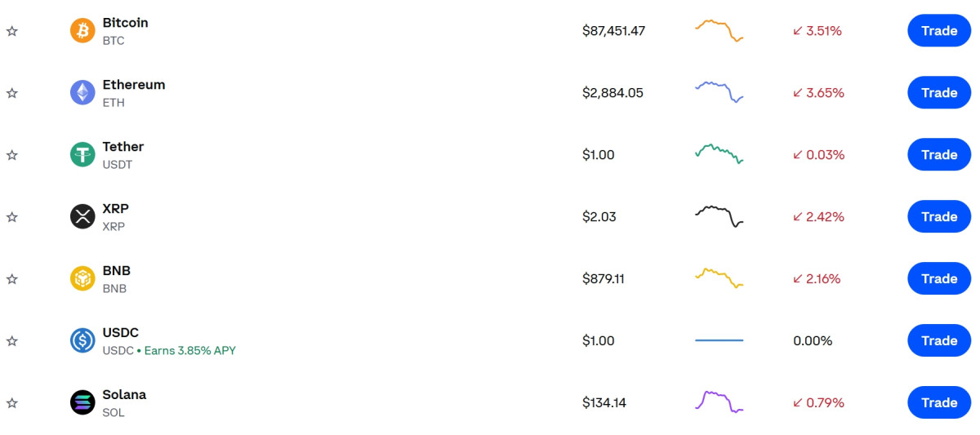Trade USDC using its Trade button
Image resolution: width=980 pixels, height=435 pixels.
tap(939, 340)
